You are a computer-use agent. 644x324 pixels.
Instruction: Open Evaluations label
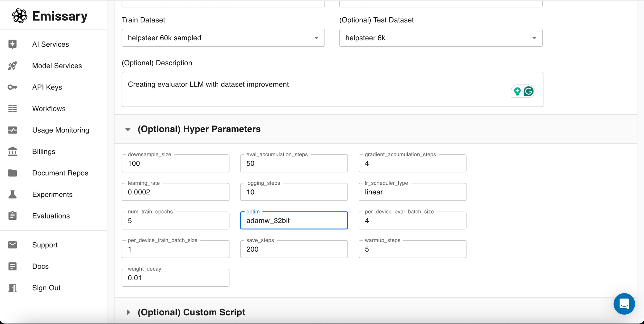pyautogui.click(x=51, y=216)
